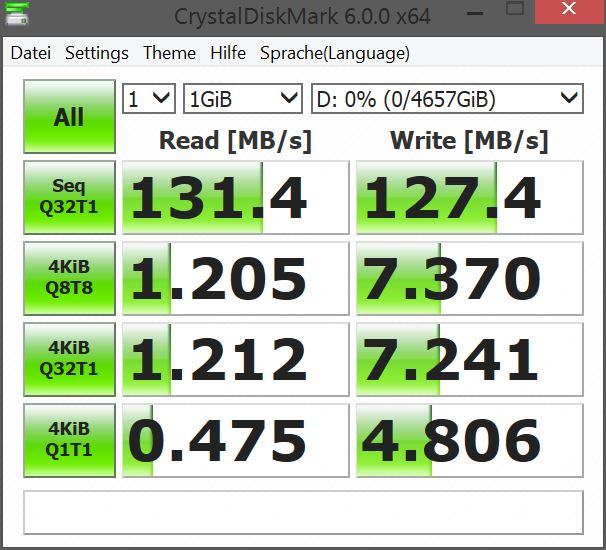Click the 4KiB Q8T8 write result 7.370
The height and width of the screenshot is (550, 606).
pos(470,279)
